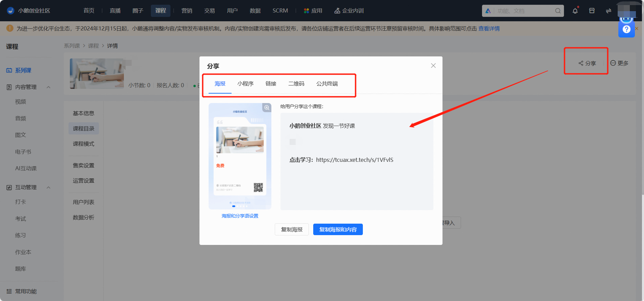Screen dimensions: 644x301
Task: Click the switch arrows icon in top bar
Action: 609,11
